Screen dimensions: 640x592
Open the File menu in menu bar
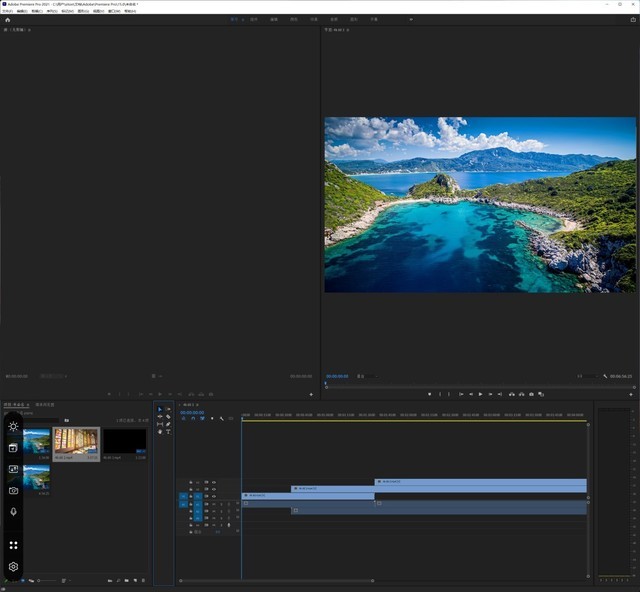click(x=8, y=11)
